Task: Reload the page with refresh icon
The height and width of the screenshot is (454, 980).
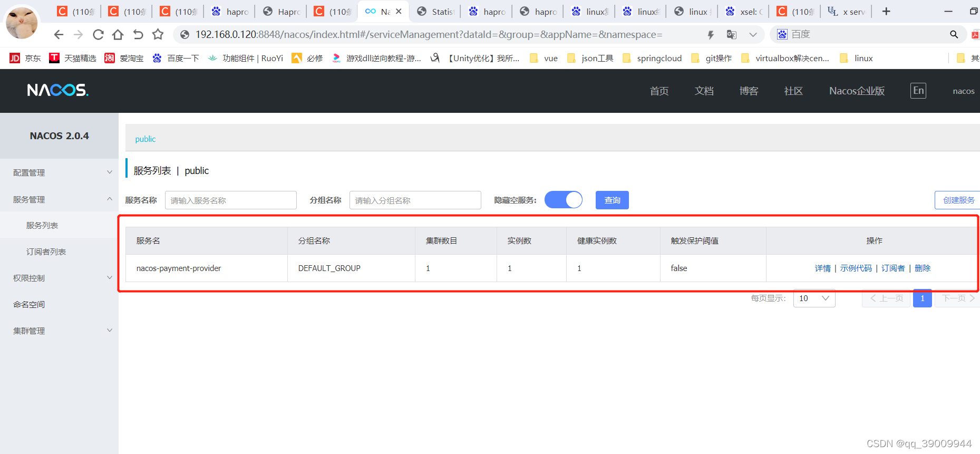Action: click(x=98, y=35)
